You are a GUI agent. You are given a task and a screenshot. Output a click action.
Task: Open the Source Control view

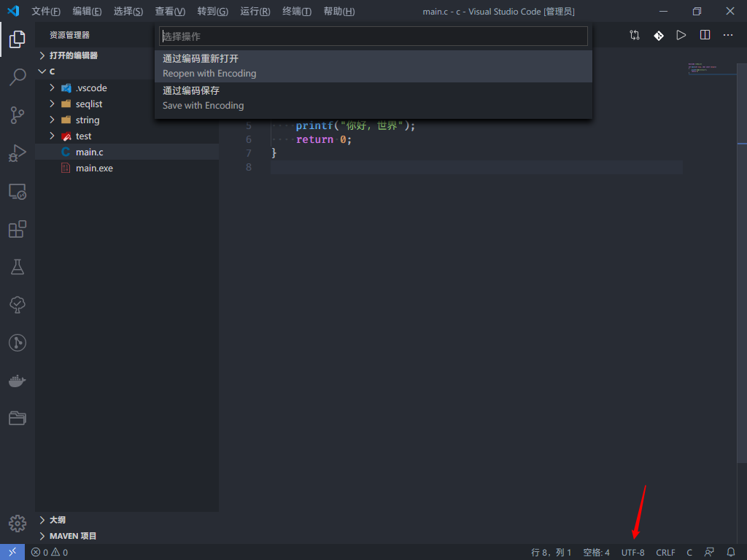[x=18, y=115]
